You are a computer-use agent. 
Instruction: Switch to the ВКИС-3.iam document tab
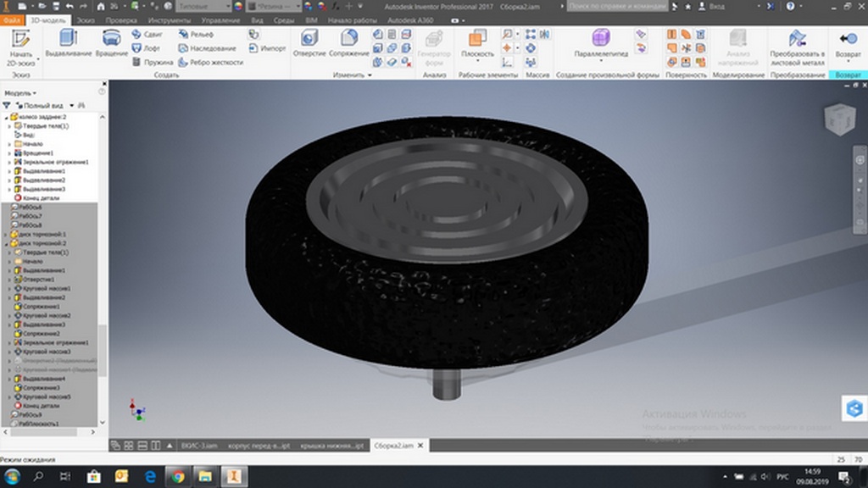click(x=200, y=445)
